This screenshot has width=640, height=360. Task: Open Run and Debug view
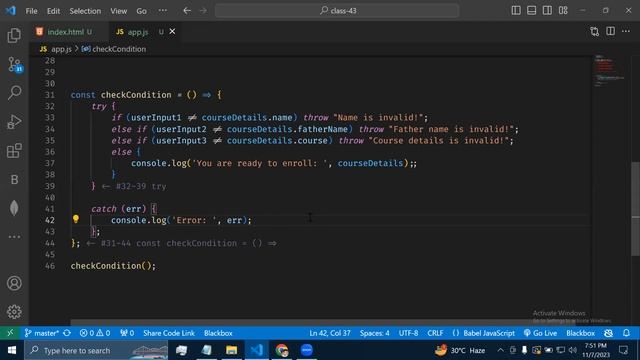coord(14,122)
